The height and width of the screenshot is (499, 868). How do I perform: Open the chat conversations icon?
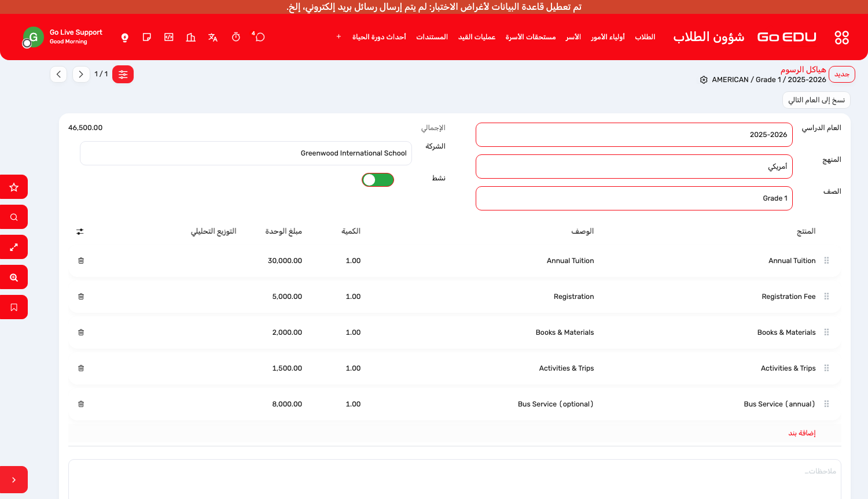(260, 37)
